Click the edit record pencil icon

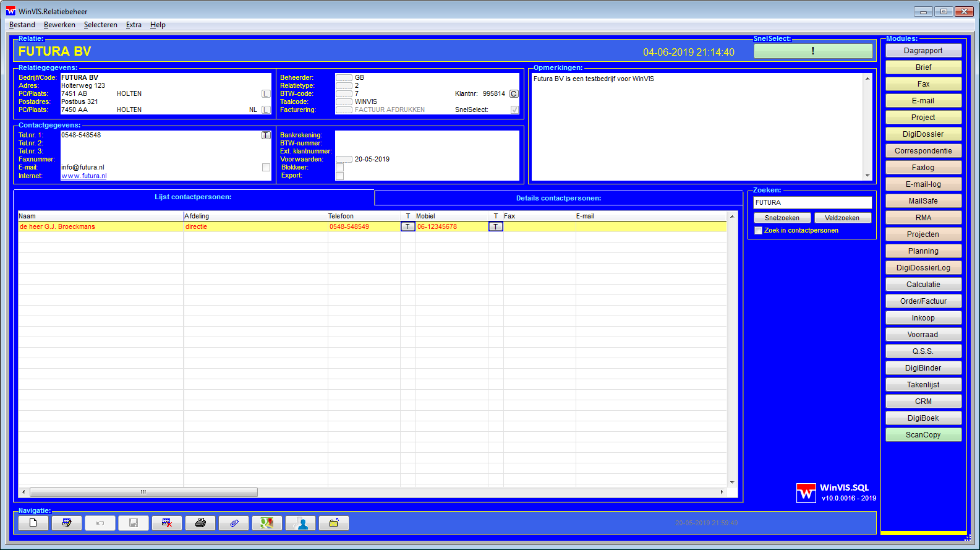pyautogui.click(x=67, y=523)
